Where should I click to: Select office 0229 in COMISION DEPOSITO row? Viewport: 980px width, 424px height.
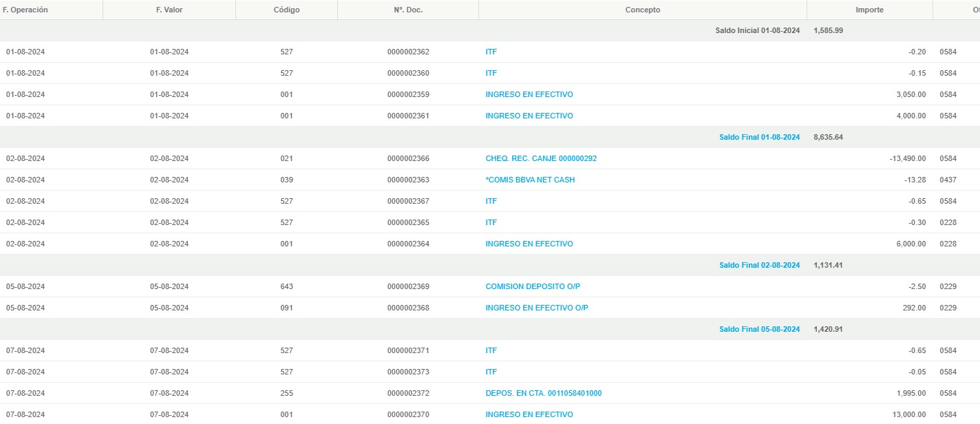(948, 286)
